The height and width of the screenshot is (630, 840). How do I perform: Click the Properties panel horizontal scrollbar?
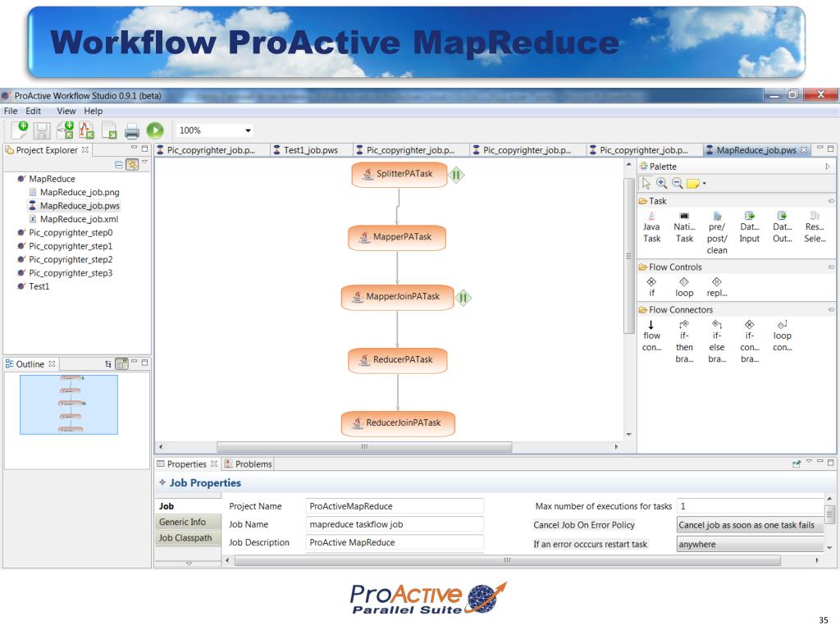tap(507, 560)
